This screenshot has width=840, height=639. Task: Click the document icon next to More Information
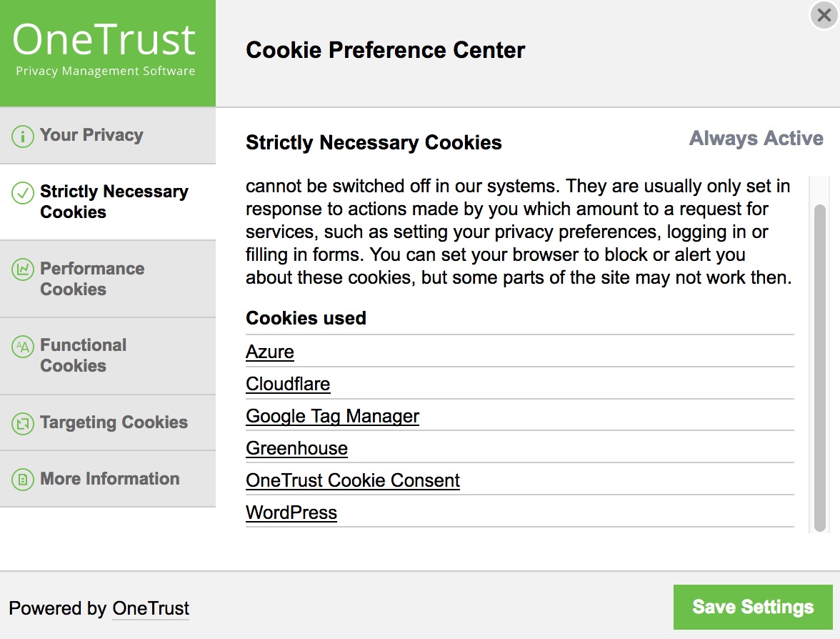(21, 479)
